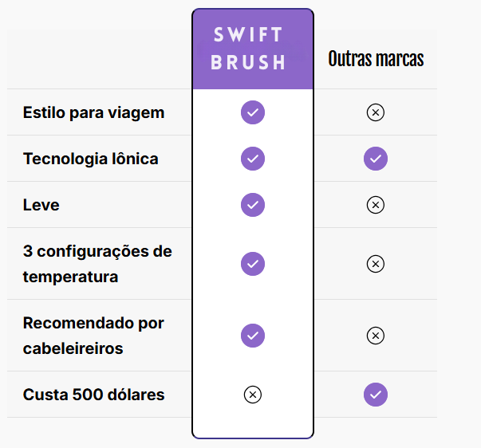The width and height of the screenshot is (481, 448).
Task: Click the Custa 500 dólares label
Action: (x=93, y=395)
